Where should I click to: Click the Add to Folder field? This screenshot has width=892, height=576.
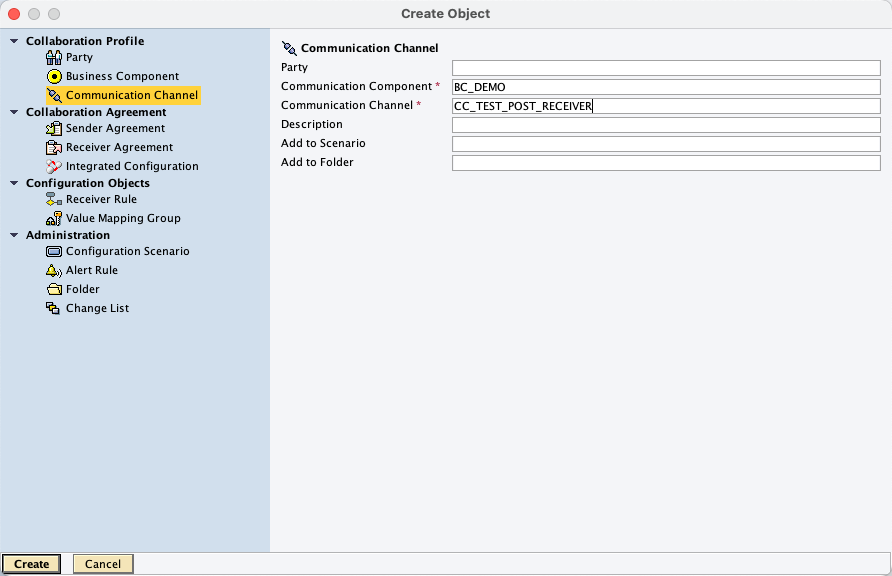(x=666, y=163)
